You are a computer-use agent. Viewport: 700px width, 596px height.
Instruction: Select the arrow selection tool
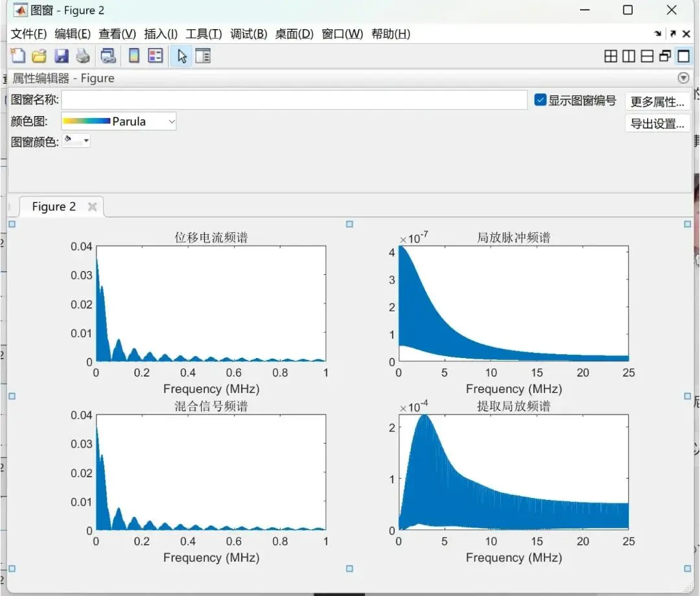[x=181, y=56]
